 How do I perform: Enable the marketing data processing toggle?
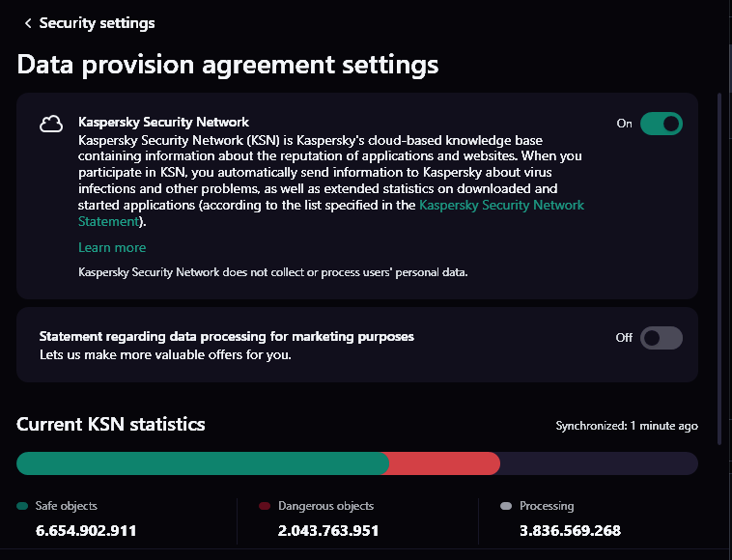[662, 338]
